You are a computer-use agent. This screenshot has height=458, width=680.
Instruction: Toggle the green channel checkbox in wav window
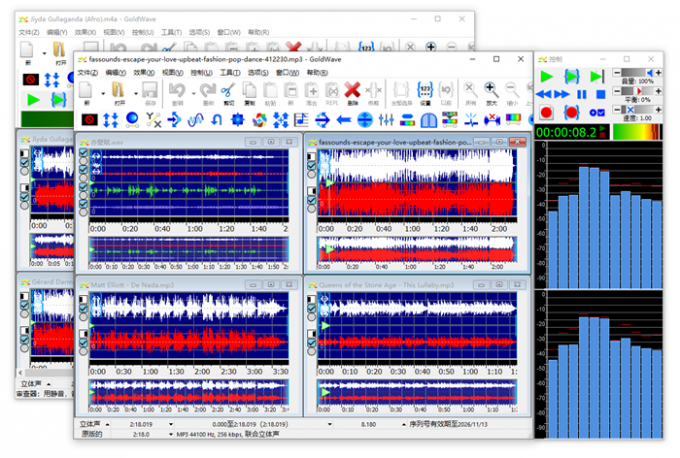(83, 186)
